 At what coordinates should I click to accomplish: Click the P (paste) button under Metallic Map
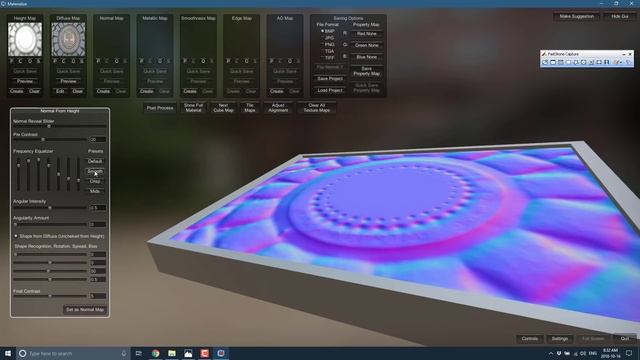point(142,61)
